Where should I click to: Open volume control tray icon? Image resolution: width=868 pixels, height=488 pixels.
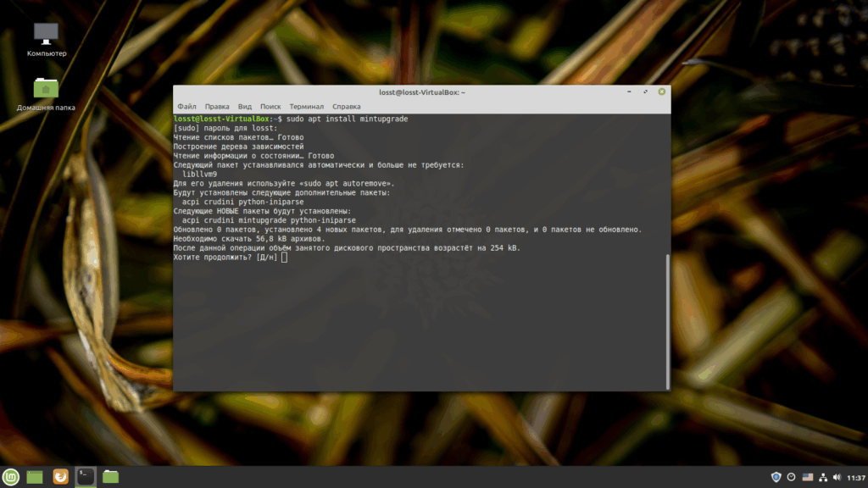point(837,477)
